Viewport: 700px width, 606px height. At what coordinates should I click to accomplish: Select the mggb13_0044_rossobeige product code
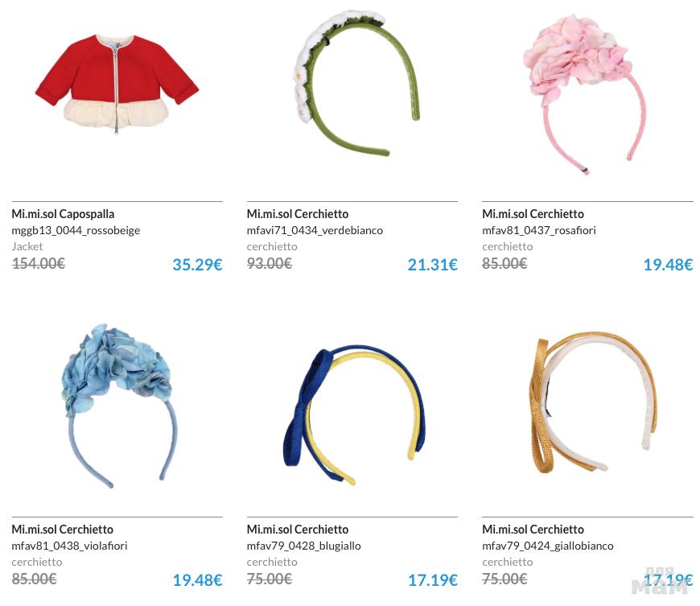click(76, 230)
